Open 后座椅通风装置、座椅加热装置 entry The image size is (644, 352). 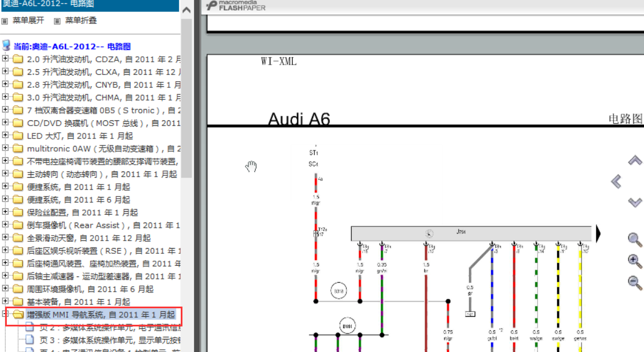click(103, 263)
